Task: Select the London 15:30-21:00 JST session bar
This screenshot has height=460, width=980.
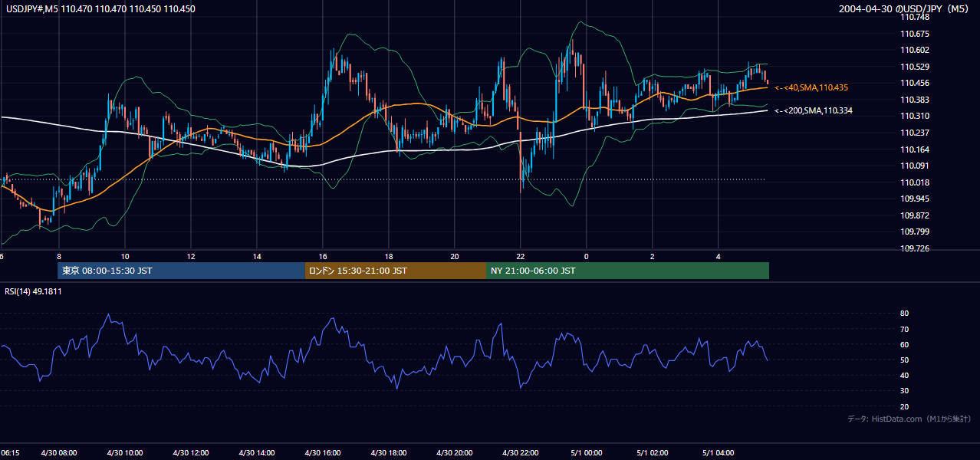Action: pos(395,271)
